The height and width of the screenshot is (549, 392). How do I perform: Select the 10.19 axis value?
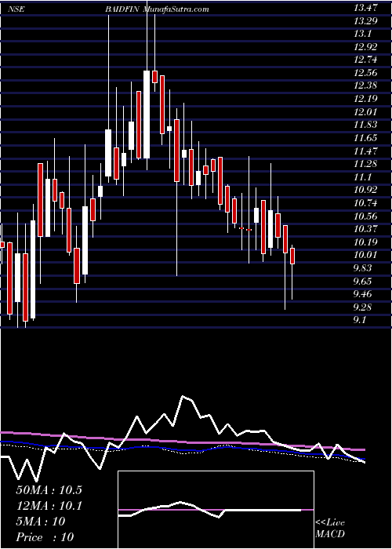(x=365, y=242)
